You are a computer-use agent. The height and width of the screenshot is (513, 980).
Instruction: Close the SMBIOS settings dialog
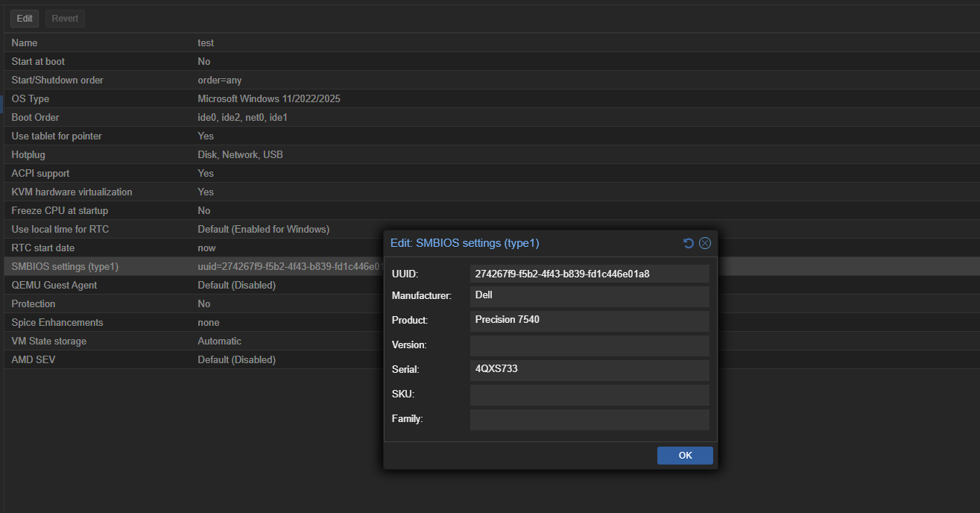click(705, 243)
